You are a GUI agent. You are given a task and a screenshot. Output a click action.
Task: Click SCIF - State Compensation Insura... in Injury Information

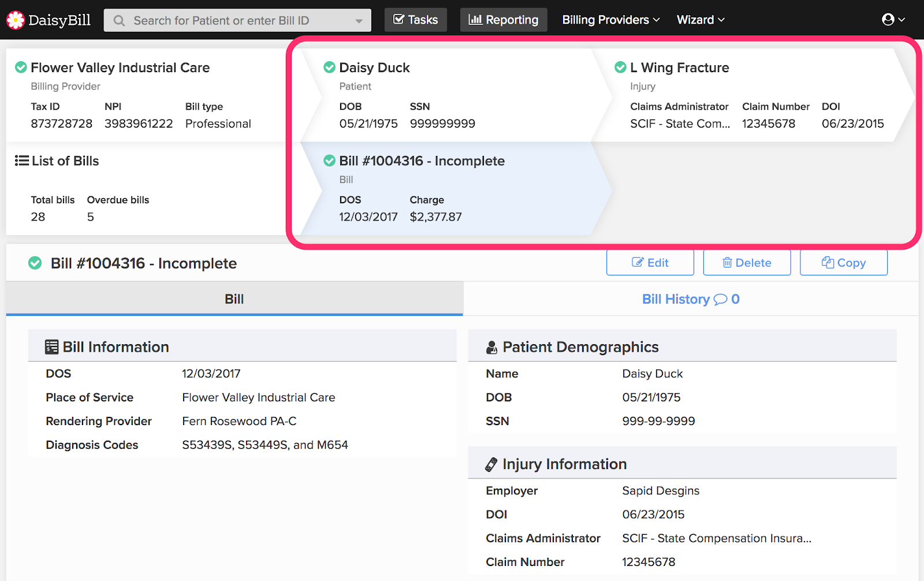pos(717,538)
